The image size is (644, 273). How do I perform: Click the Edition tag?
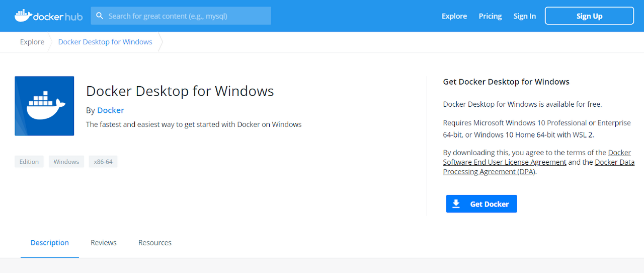29,162
